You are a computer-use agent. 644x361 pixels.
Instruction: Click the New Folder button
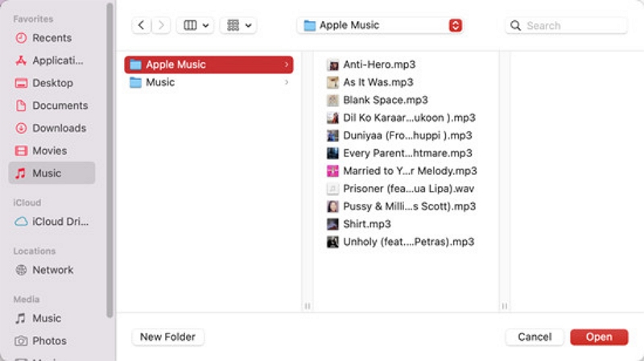168,337
